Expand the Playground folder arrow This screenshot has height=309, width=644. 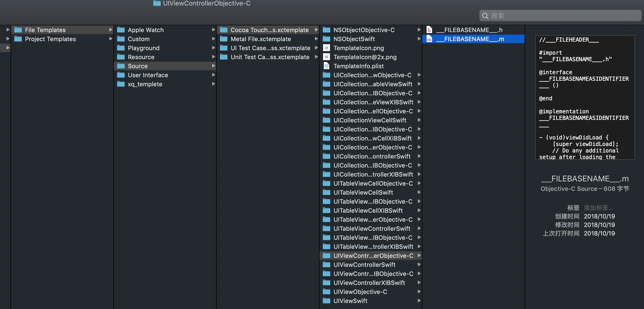pyautogui.click(x=213, y=48)
